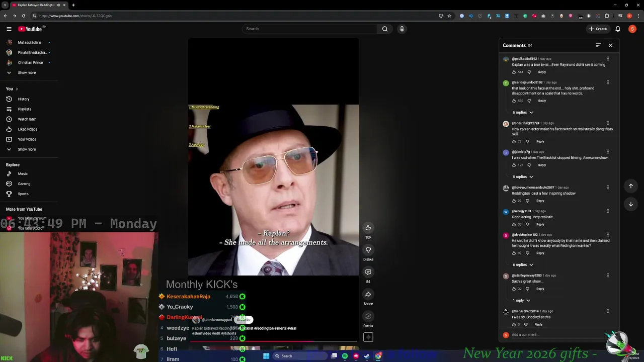Open Chrome from the taskbar
644x362 pixels.
[x=378, y=356]
